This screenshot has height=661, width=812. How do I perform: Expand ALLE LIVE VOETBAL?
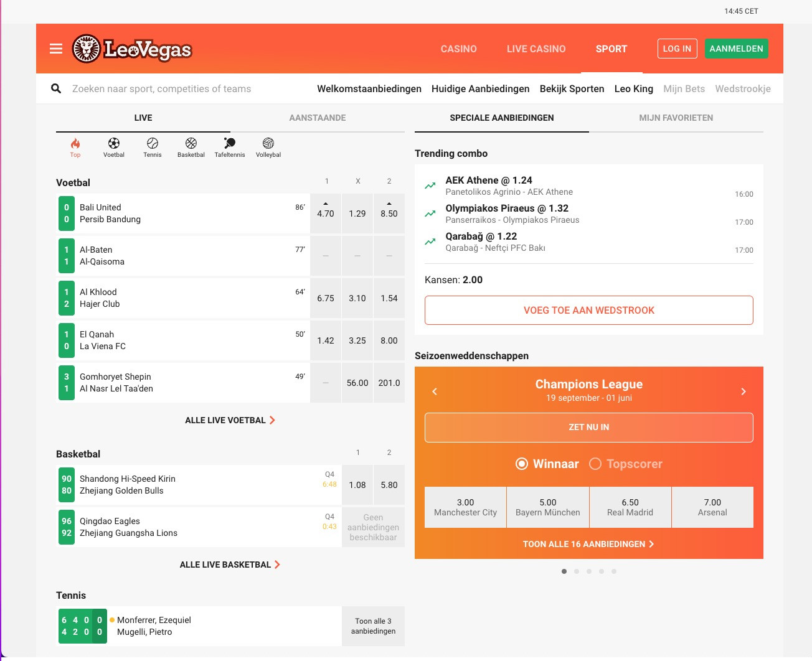click(230, 420)
